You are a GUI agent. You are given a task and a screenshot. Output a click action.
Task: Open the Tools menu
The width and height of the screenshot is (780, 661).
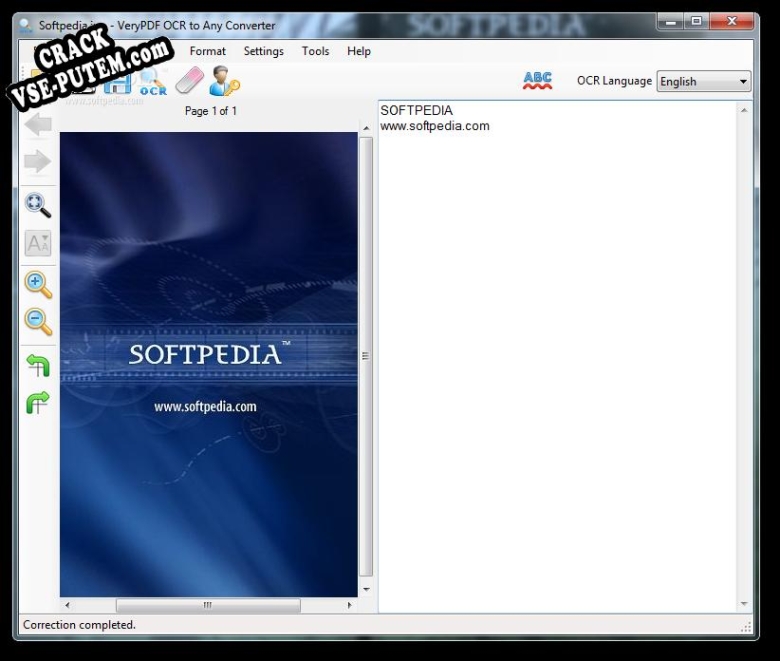[315, 51]
